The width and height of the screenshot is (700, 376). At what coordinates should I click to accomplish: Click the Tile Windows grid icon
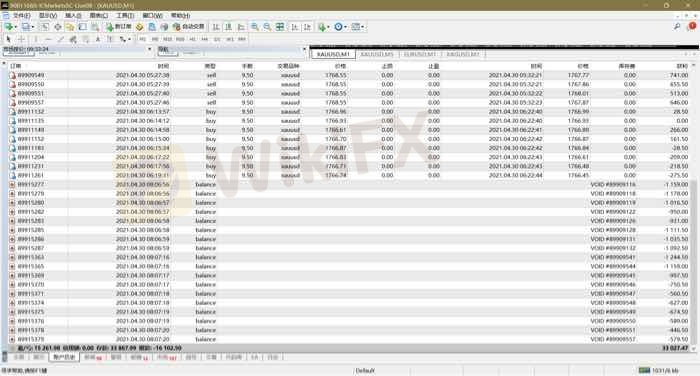(x=280, y=27)
